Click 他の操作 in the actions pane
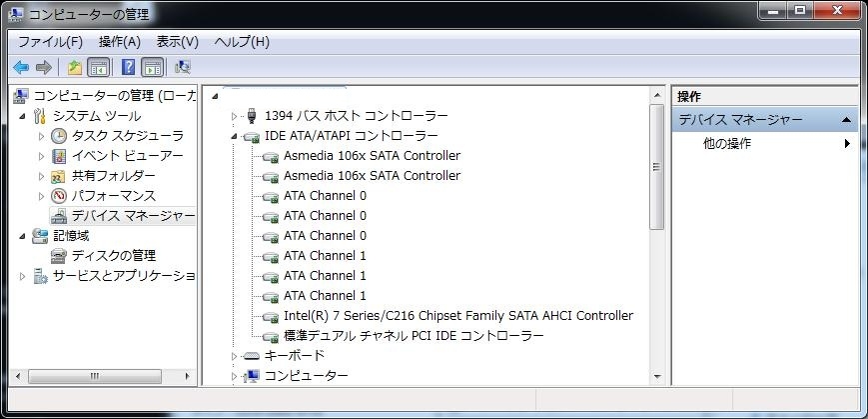 coord(727,143)
